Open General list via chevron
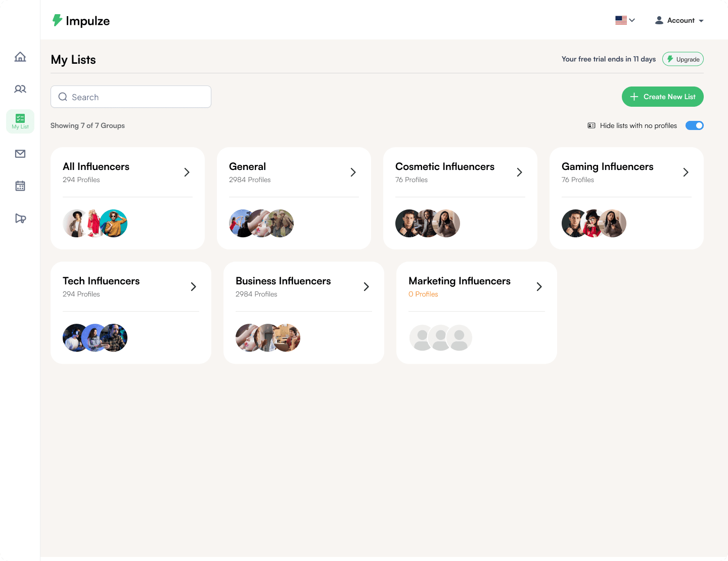Screen dimensions: 728x561 (353, 172)
